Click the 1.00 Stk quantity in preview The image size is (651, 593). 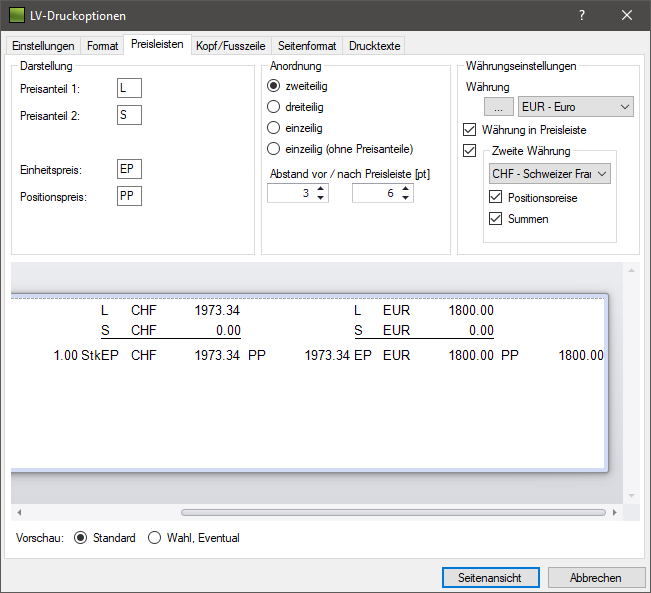76,355
